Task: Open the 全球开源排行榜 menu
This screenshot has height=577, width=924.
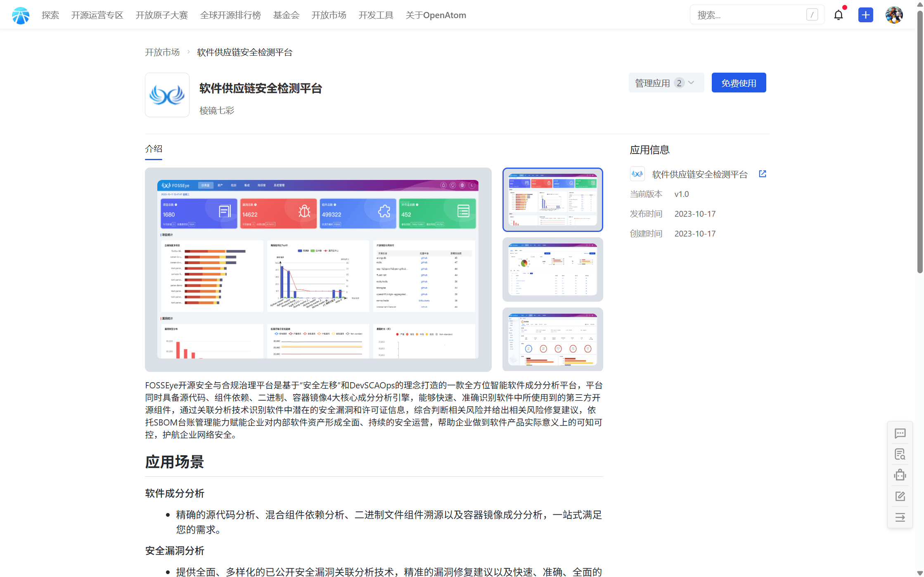Action: point(230,15)
